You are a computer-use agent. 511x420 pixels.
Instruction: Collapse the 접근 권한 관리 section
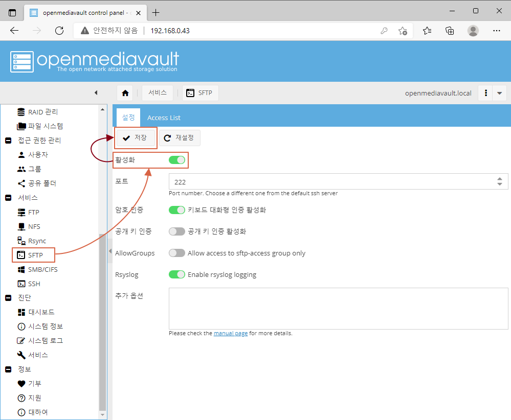[x=9, y=141]
